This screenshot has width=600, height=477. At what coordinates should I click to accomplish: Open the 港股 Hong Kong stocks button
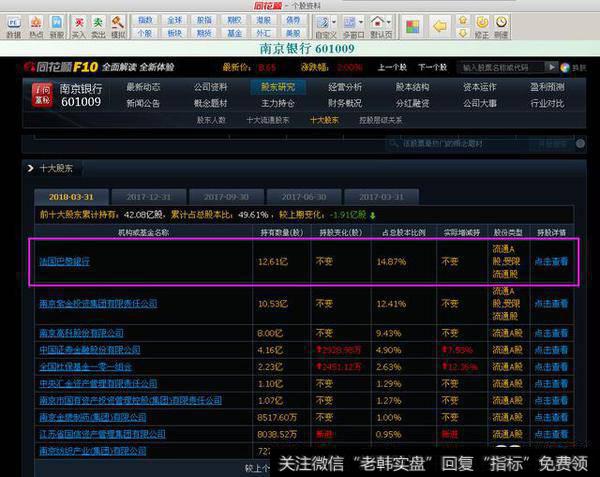(x=264, y=20)
